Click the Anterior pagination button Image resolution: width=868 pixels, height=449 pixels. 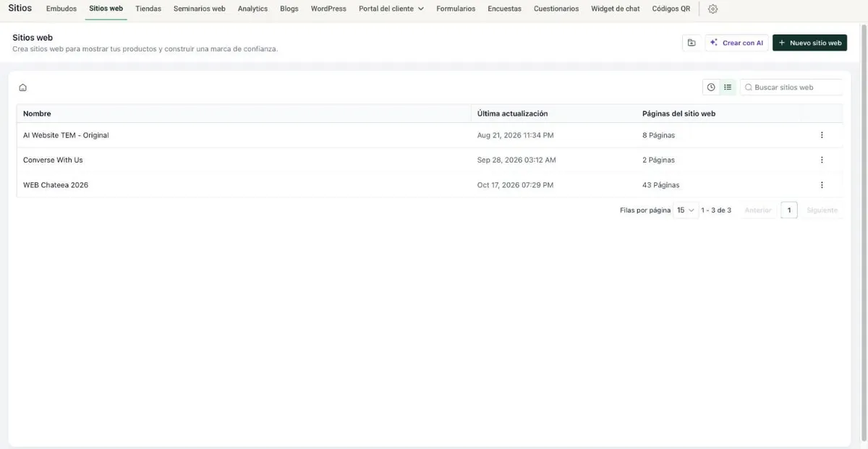pyautogui.click(x=758, y=210)
